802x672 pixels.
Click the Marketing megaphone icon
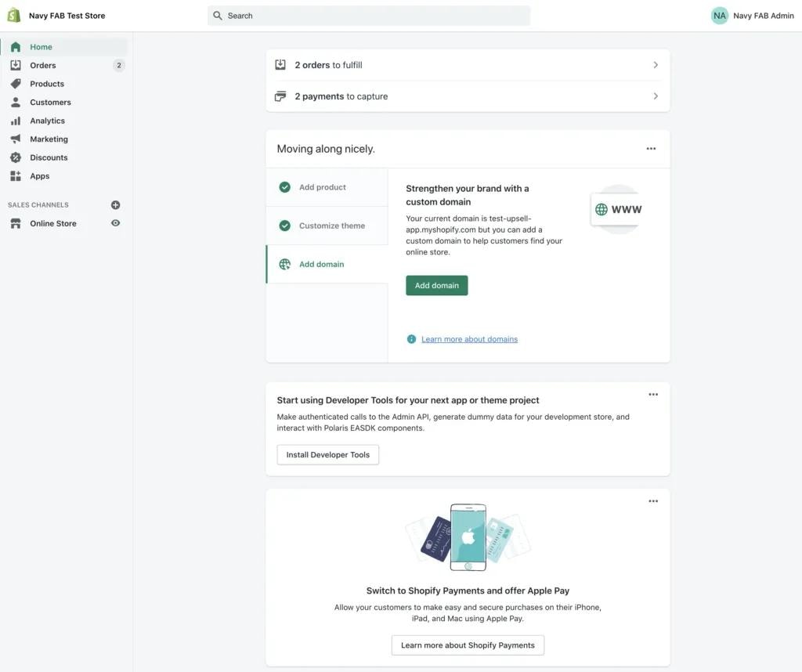16,139
